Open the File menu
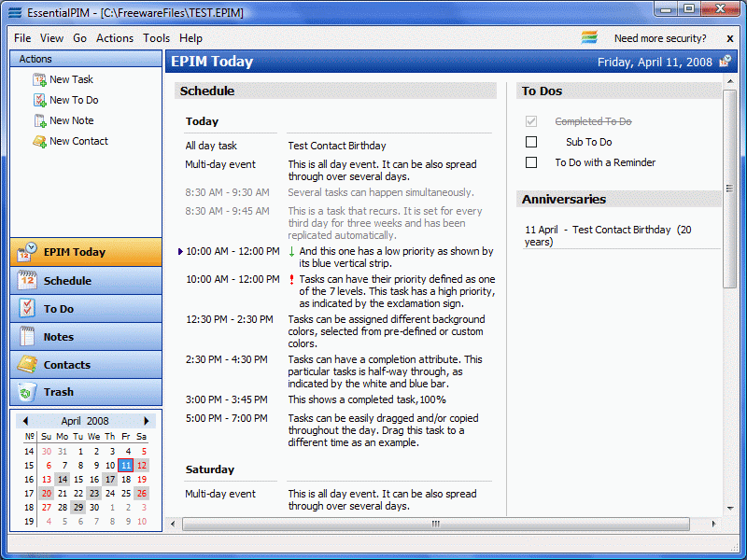 point(22,38)
